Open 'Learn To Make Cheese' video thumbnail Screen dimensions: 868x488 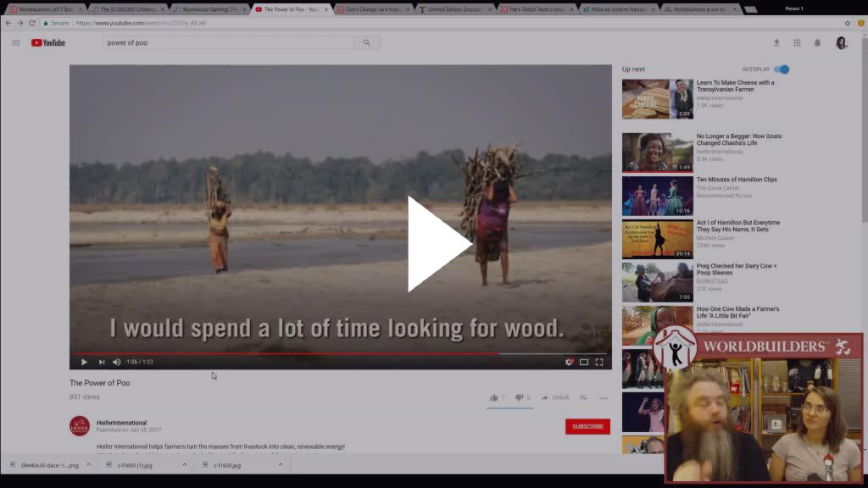[x=657, y=99]
